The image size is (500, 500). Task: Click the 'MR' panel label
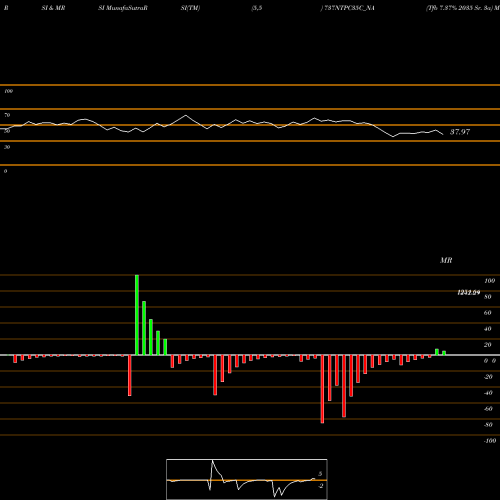446,260
